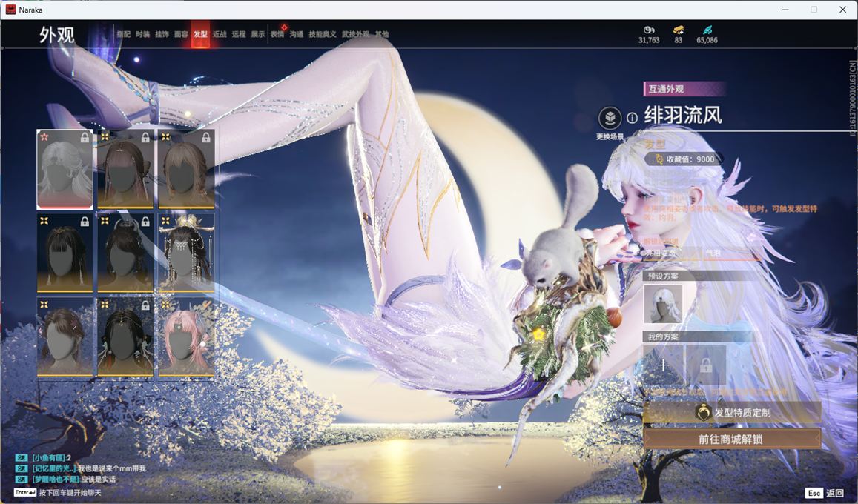Click the gold ticket currency icon
Image resolution: width=858 pixels, height=504 pixels.
[678, 30]
